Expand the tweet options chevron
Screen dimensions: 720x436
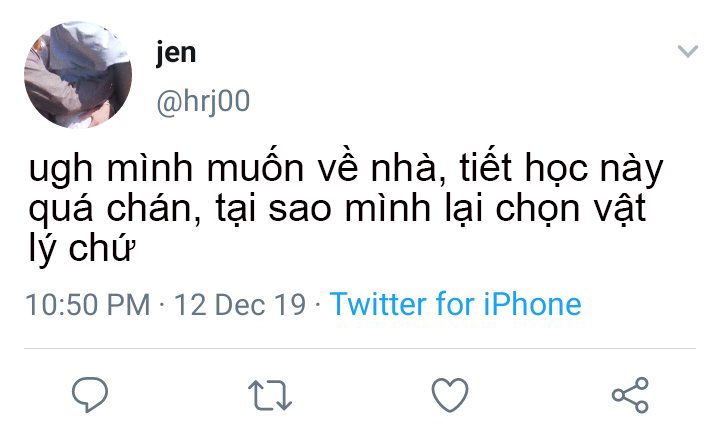point(688,50)
